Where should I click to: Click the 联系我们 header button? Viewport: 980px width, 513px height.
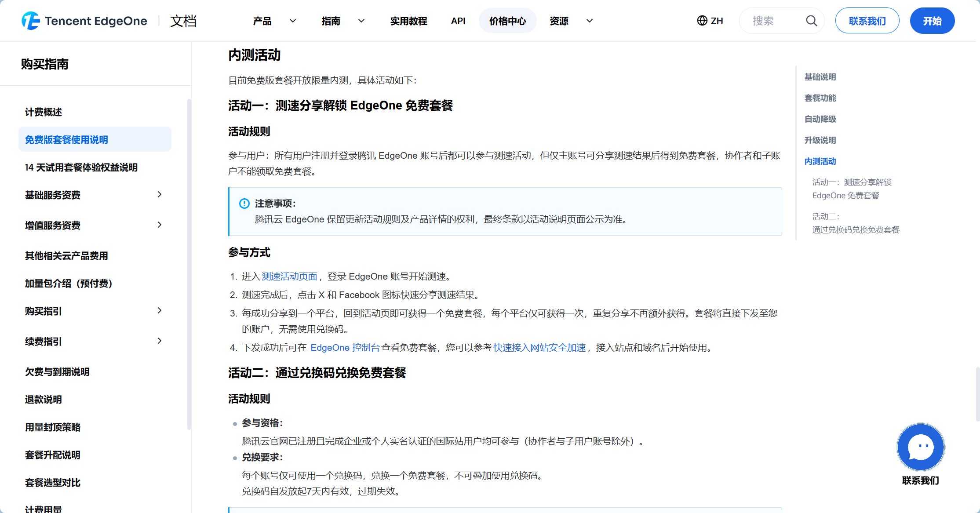click(x=867, y=21)
